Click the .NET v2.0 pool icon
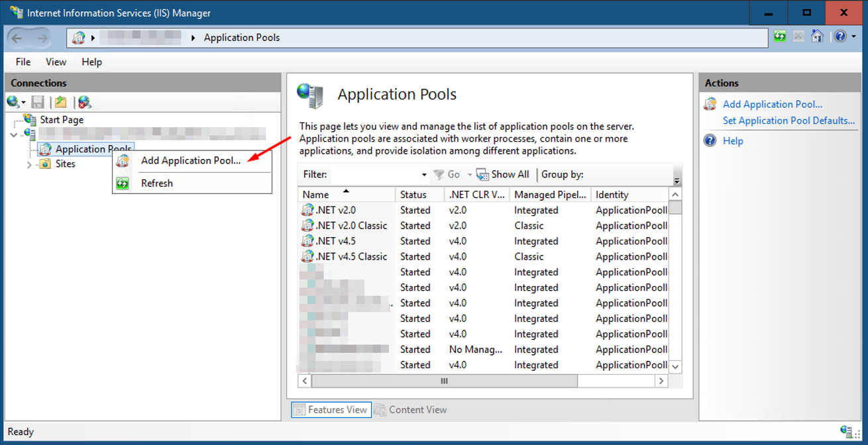The image size is (868, 445). 307,211
